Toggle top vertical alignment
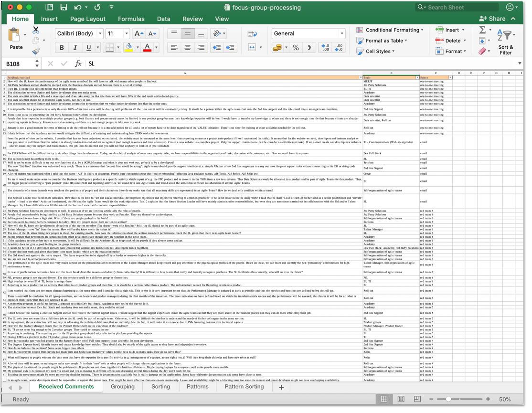532x413 pixels. coord(174,33)
